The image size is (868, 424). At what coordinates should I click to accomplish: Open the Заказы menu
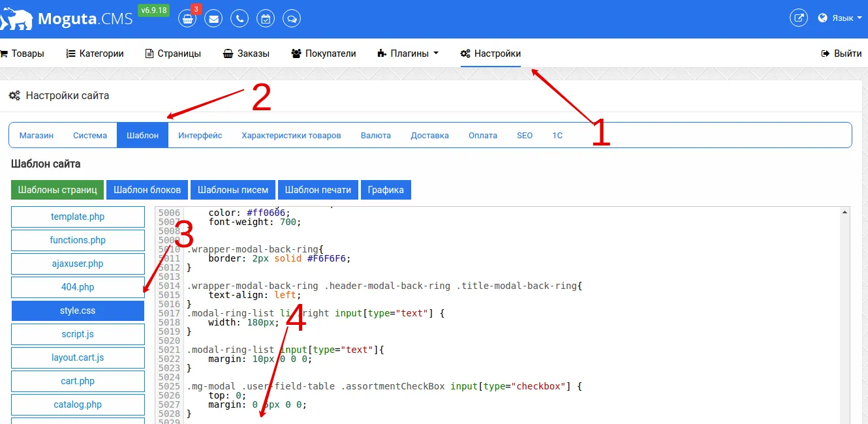click(x=246, y=53)
